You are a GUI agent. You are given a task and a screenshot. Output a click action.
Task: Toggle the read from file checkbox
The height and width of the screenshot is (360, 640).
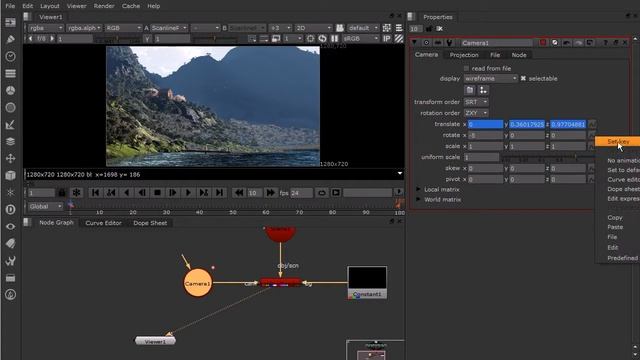point(467,68)
